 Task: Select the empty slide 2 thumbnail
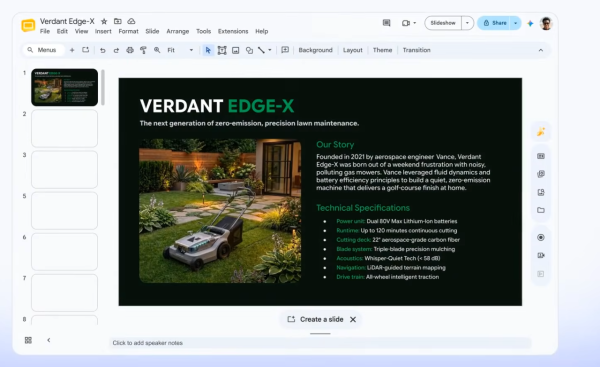pyautogui.click(x=64, y=129)
